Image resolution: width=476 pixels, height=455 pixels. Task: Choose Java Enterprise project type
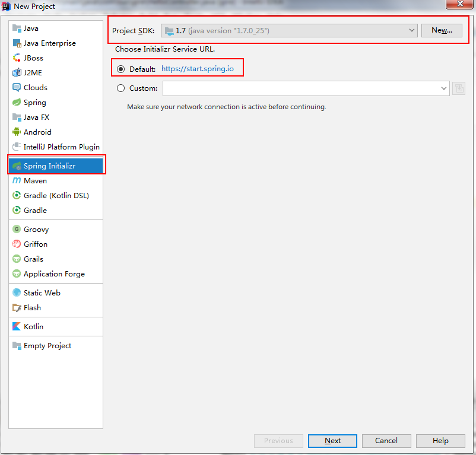50,43
